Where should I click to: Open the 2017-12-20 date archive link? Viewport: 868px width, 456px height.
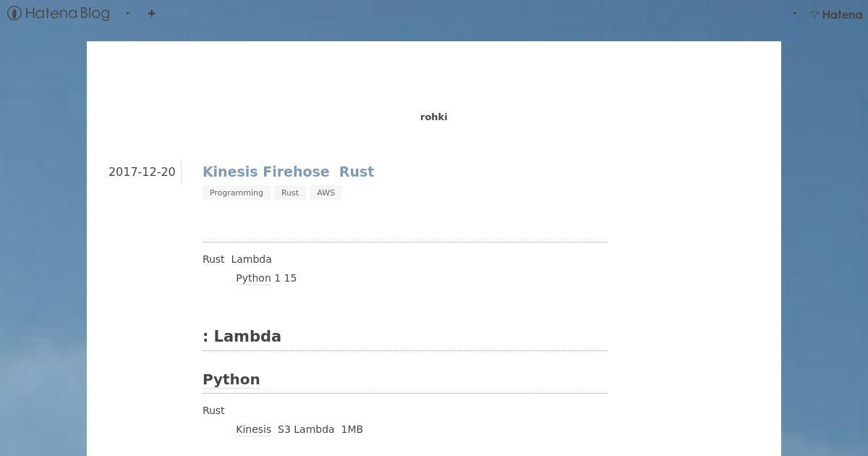[x=142, y=172]
